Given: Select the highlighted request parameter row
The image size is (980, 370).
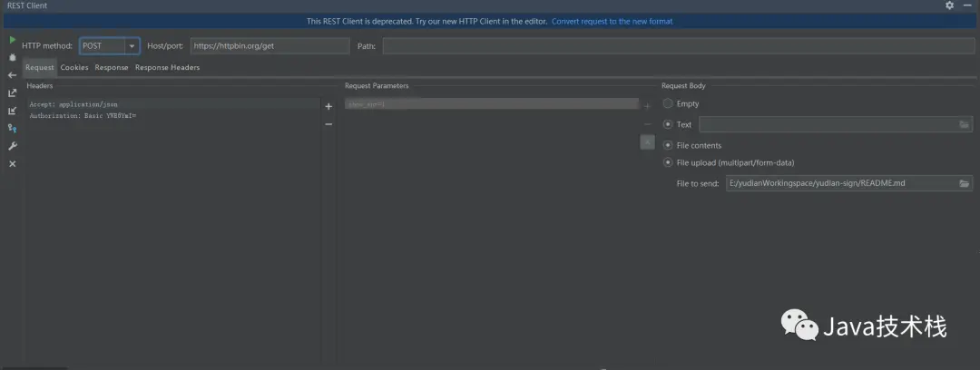Looking at the screenshot, I should pos(491,104).
